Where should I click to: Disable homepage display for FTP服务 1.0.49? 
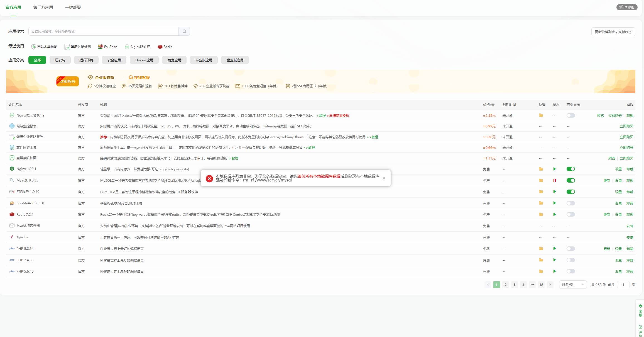click(x=571, y=192)
